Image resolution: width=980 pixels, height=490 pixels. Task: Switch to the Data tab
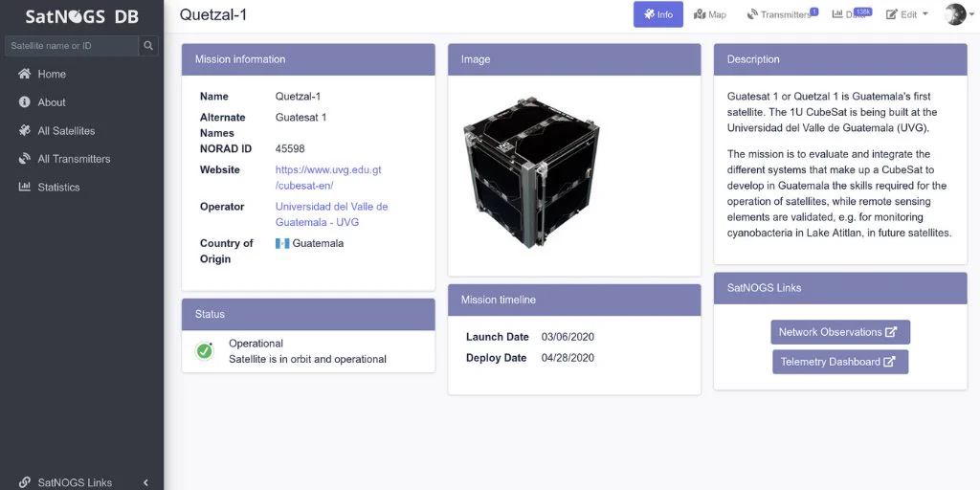pyautogui.click(x=851, y=14)
